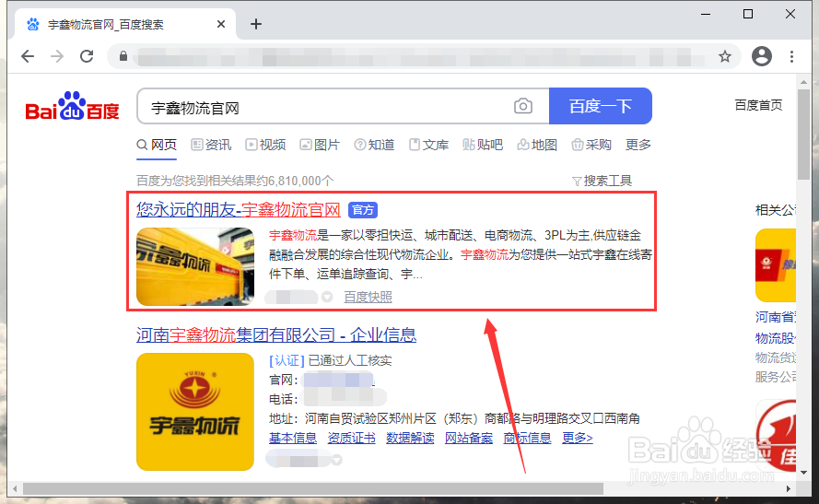Expand the 更多 search categories
The height and width of the screenshot is (504, 819).
pos(638,145)
